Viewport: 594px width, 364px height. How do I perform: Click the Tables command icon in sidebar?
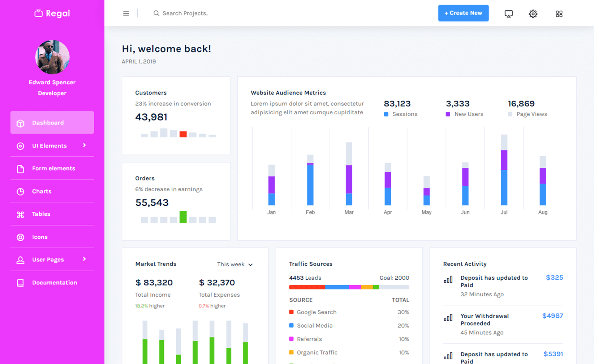click(x=20, y=214)
